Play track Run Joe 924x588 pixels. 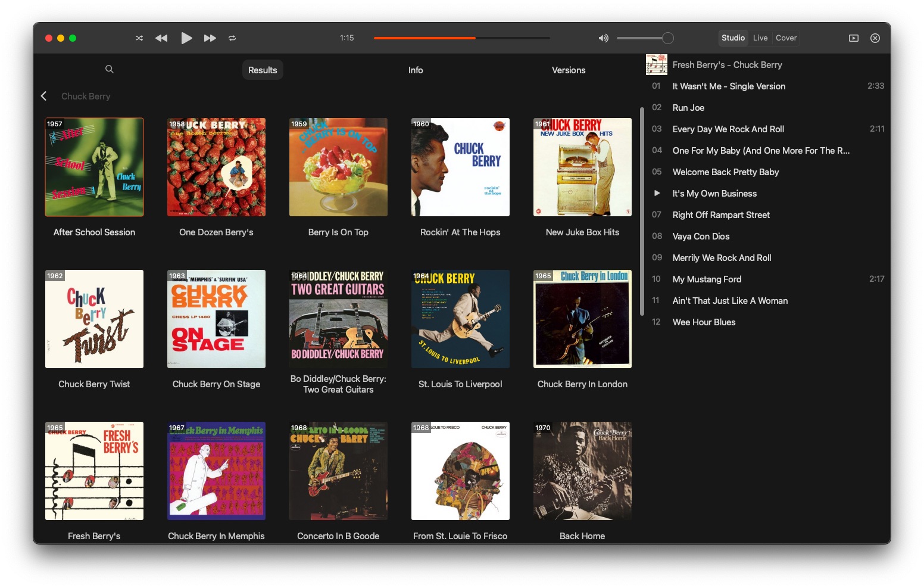[x=768, y=108]
